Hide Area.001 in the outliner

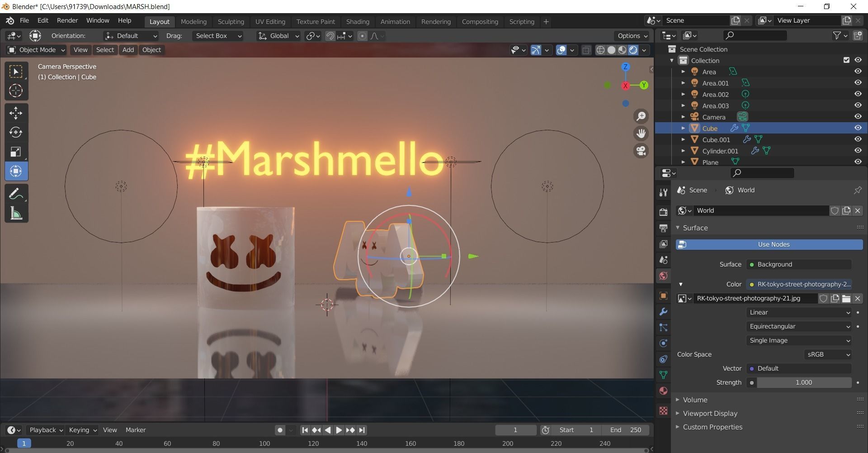[x=858, y=83]
